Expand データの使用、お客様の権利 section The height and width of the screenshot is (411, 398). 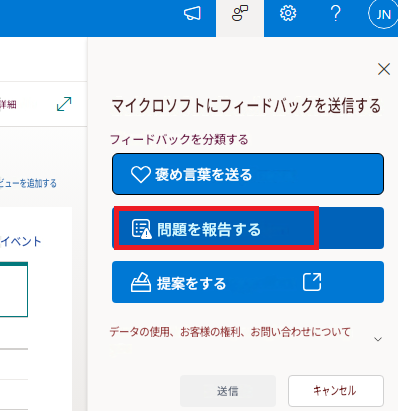[378, 339]
